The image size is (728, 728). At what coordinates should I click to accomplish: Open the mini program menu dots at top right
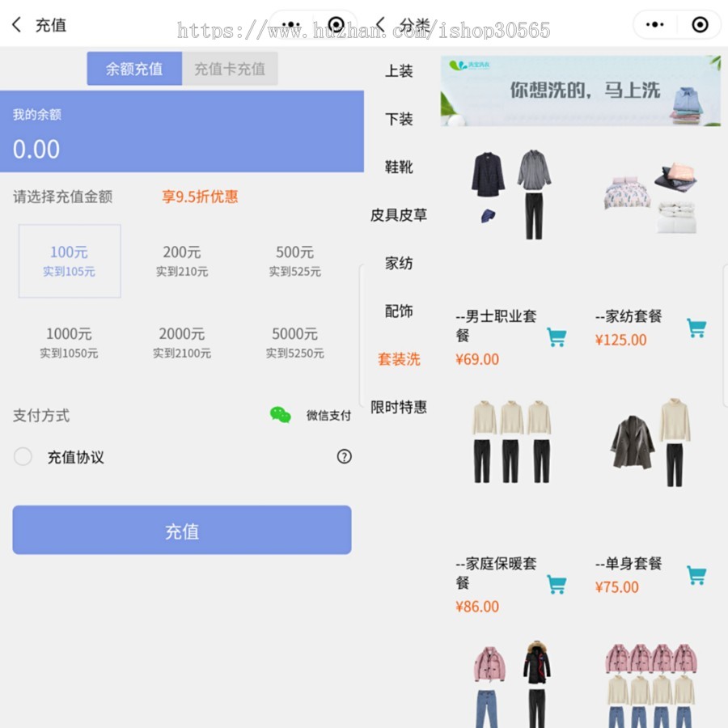click(654, 25)
